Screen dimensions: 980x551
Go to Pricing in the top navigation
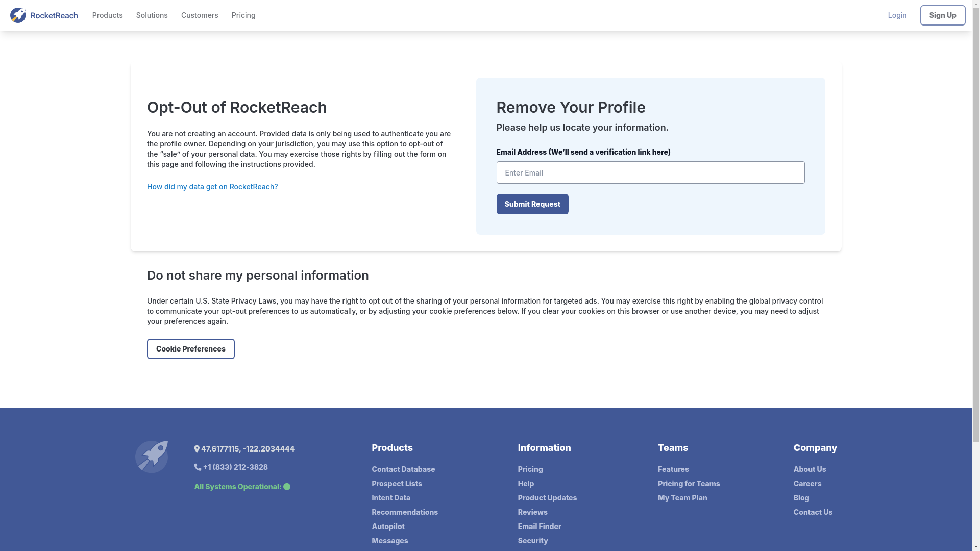243,15
